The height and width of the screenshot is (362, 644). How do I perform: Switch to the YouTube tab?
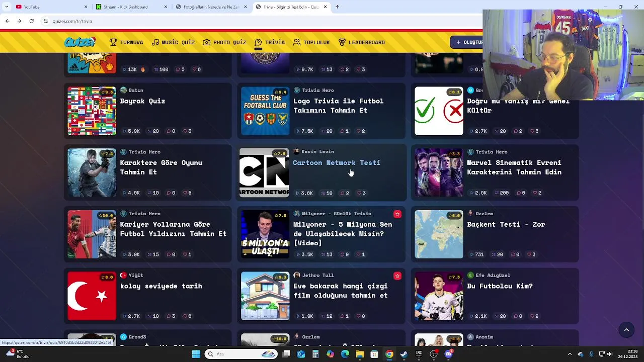pyautogui.click(x=50, y=7)
